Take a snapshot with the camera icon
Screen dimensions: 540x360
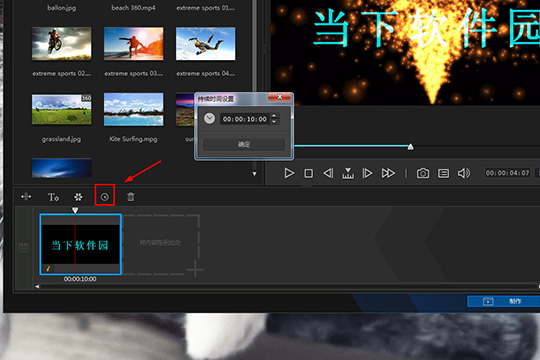pyautogui.click(x=423, y=173)
